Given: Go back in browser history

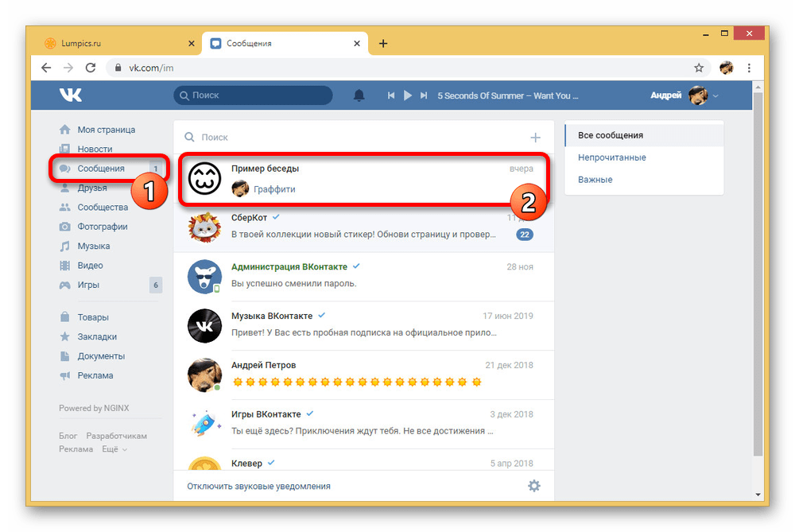Looking at the screenshot, I should [x=46, y=68].
